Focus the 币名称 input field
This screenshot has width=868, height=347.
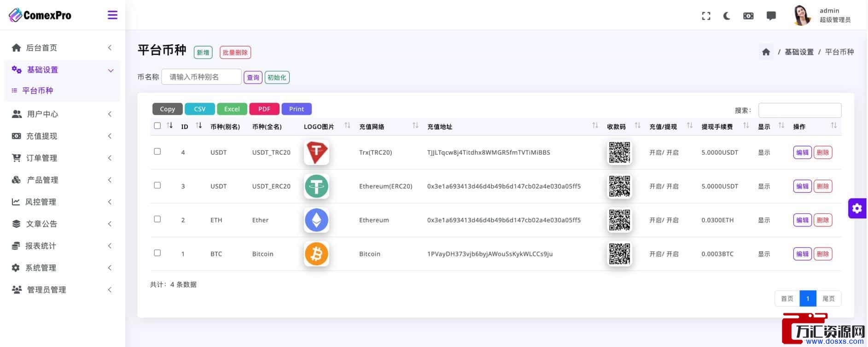click(x=201, y=77)
